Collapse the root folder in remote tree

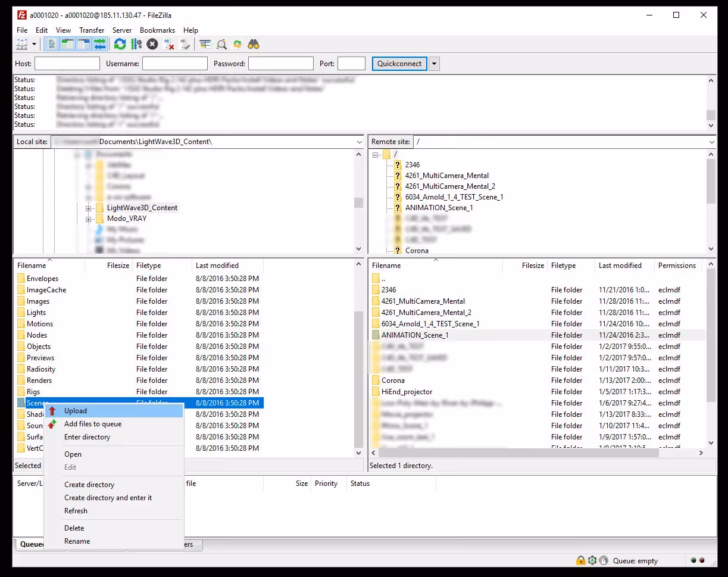click(374, 154)
